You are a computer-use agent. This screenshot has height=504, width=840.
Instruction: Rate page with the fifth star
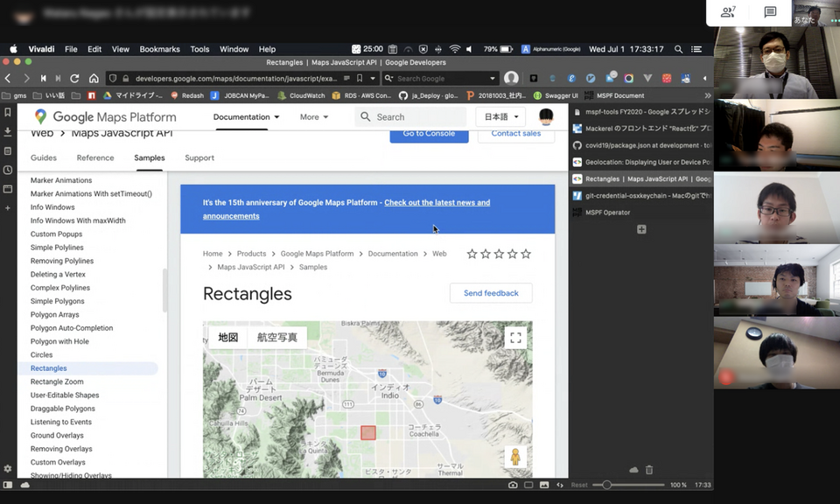(526, 254)
